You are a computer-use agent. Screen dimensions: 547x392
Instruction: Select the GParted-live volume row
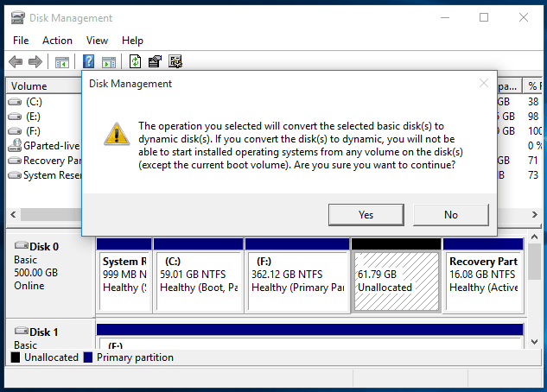[x=44, y=146]
